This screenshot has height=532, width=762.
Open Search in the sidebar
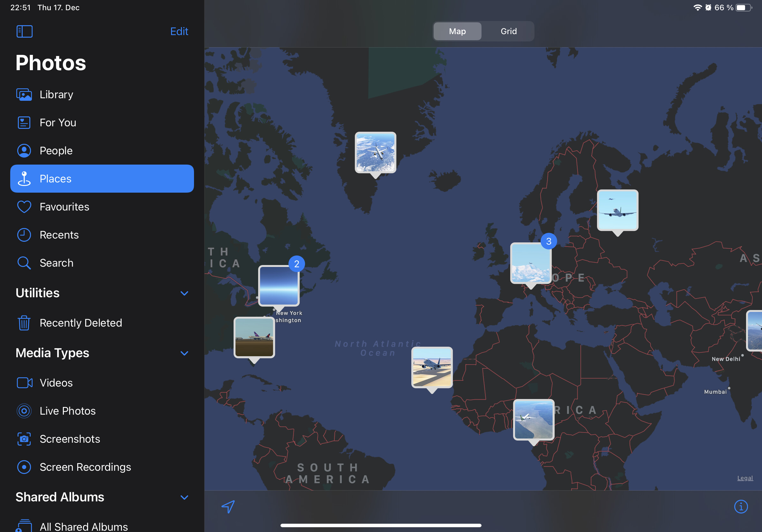pos(56,263)
